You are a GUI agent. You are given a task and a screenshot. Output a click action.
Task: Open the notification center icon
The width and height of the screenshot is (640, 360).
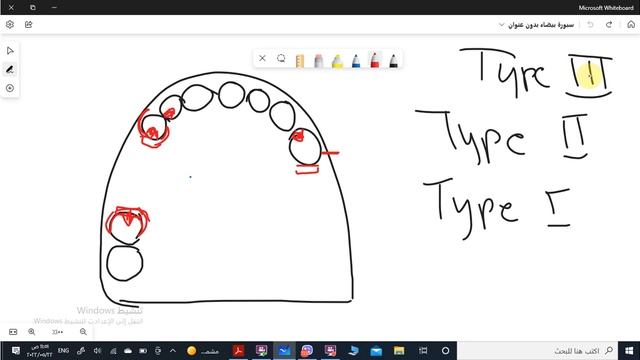click(16, 351)
